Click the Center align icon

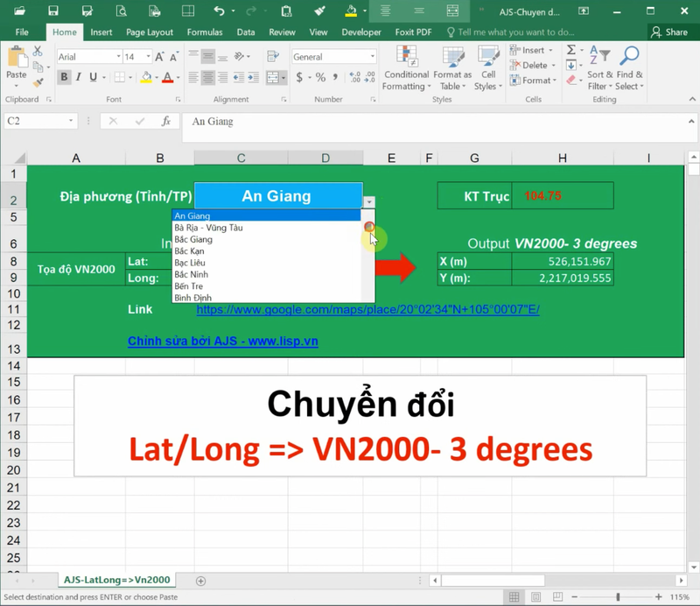[x=208, y=78]
